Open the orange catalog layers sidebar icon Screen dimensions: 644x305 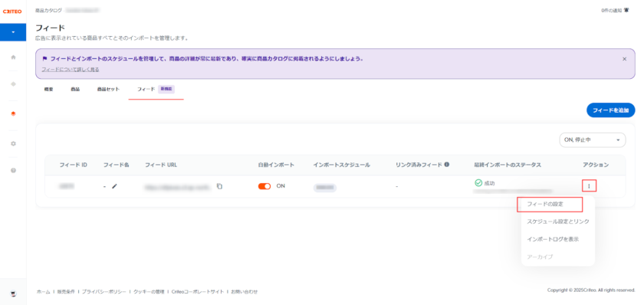[13, 113]
